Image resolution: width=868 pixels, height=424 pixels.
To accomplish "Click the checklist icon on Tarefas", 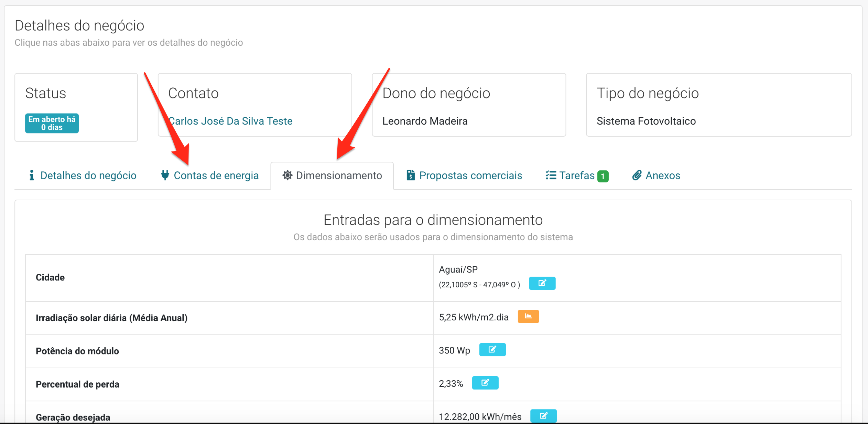I will tap(551, 175).
